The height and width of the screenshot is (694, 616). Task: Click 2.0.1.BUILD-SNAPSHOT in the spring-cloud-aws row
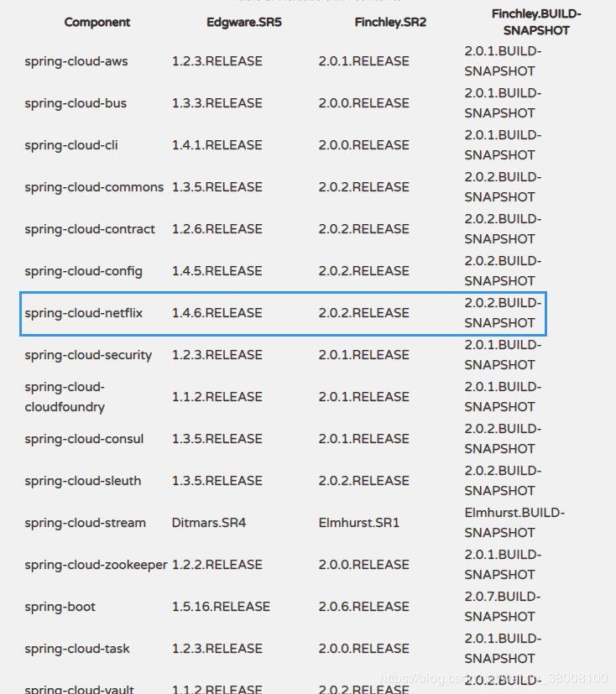[x=503, y=61]
